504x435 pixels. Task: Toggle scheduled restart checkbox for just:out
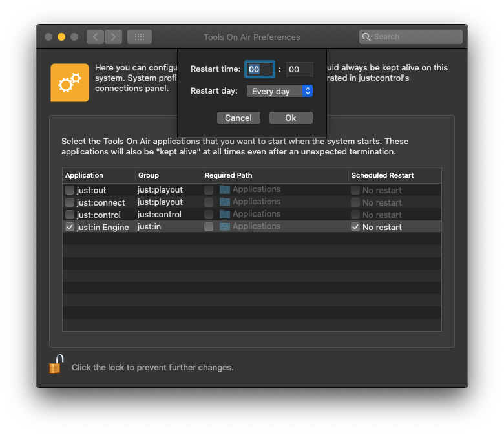point(355,190)
